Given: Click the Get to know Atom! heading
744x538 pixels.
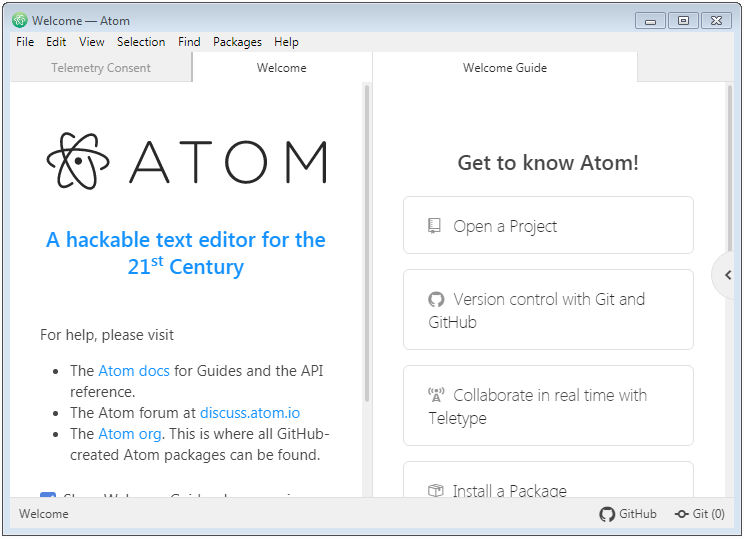Looking at the screenshot, I should 548,163.
